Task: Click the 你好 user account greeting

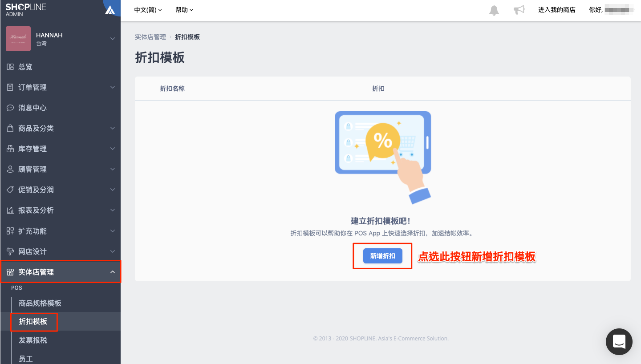Action: (x=612, y=10)
